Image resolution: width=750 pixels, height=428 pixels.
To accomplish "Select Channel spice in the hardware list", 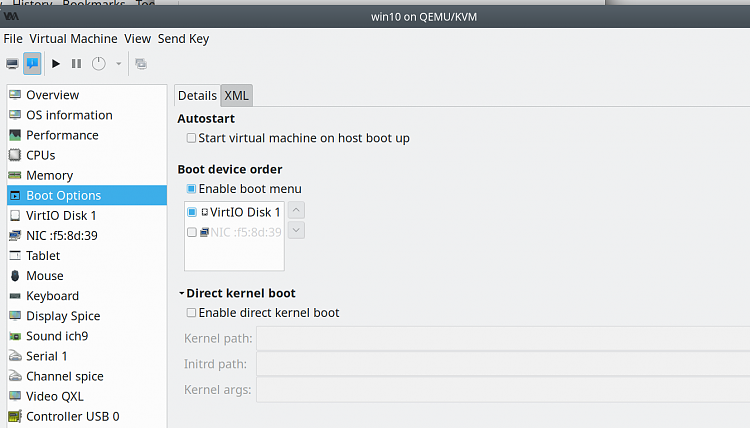I will click(87, 376).
